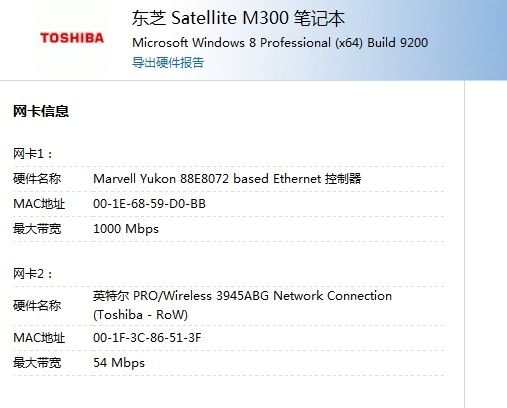Image resolution: width=507 pixels, height=408 pixels.
Task: Click the 硬件名称 label under 网卡2
Action: pyautogui.click(x=37, y=305)
